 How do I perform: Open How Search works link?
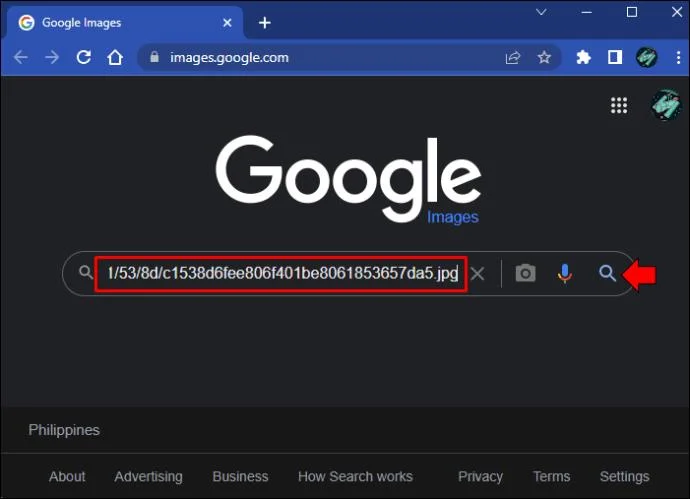[355, 476]
